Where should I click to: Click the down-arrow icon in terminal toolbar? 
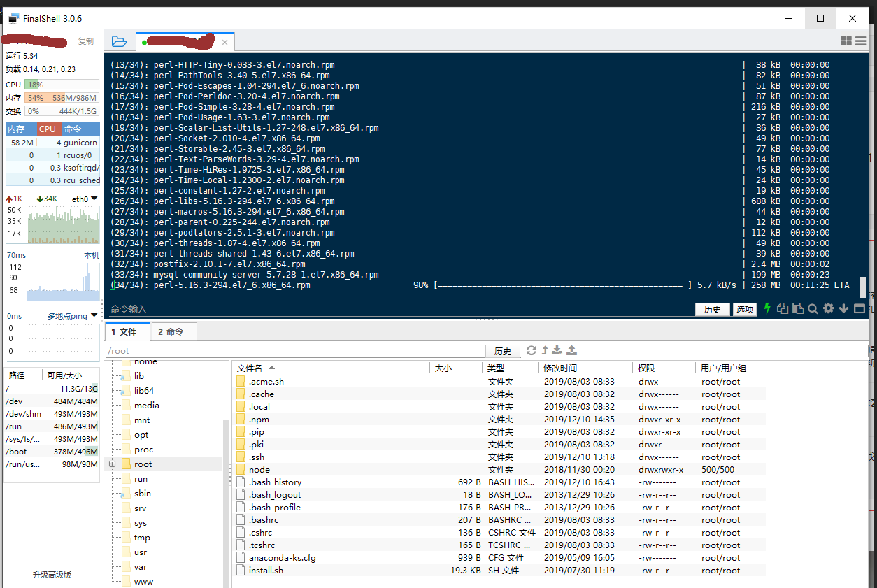tap(844, 308)
